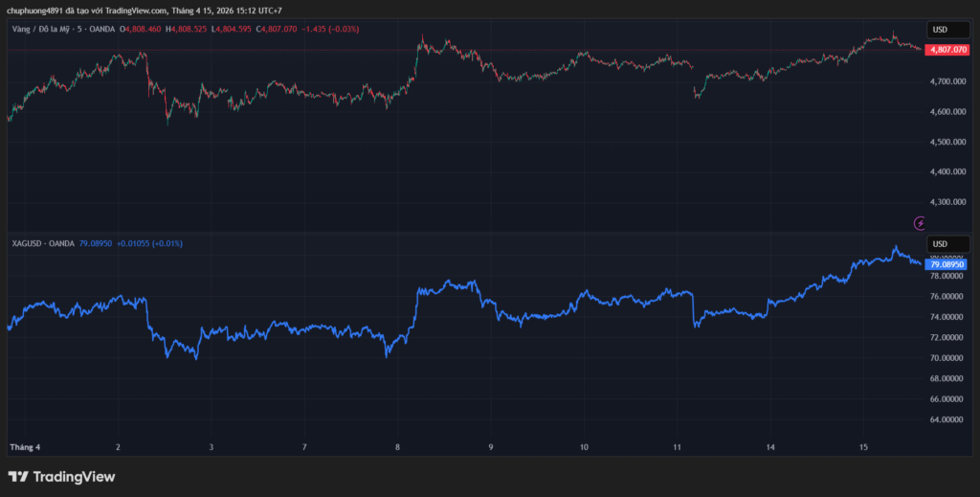This screenshot has height=497, width=980.
Task: Click the 14 date marker on time axis
Action: tap(769, 447)
